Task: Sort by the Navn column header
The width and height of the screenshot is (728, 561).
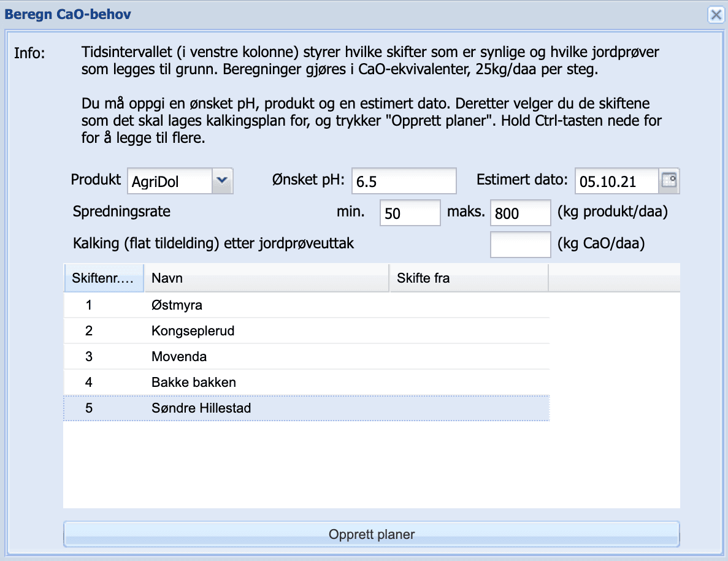Action: pos(267,278)
